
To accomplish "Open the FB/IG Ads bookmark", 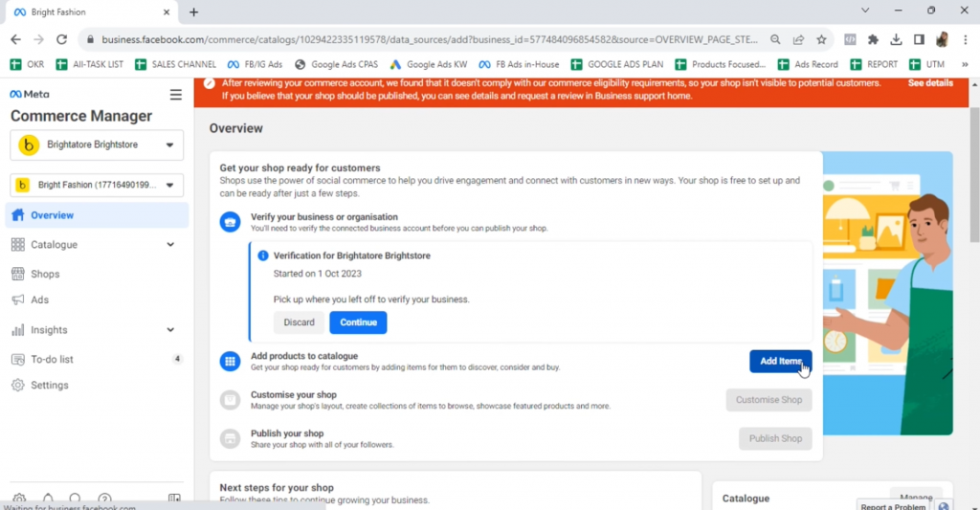I will (x=255, y=64).
